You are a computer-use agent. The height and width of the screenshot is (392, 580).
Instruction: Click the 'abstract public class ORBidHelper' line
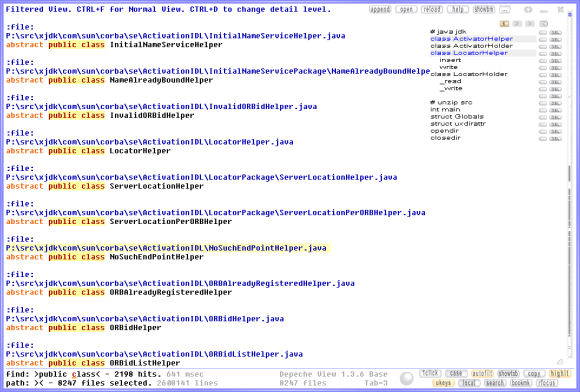click(x=84, y=328)
